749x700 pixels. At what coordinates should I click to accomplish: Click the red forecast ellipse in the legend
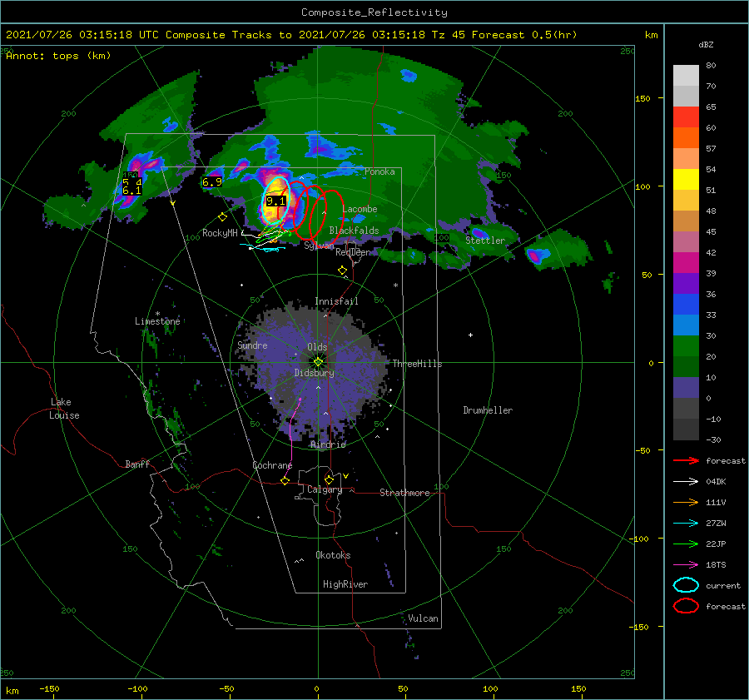[x=686, y=606]
